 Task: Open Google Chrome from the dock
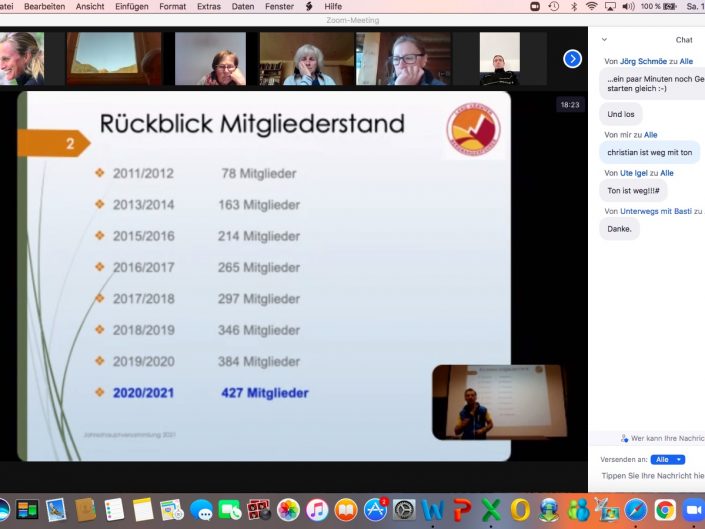[665, 510]
